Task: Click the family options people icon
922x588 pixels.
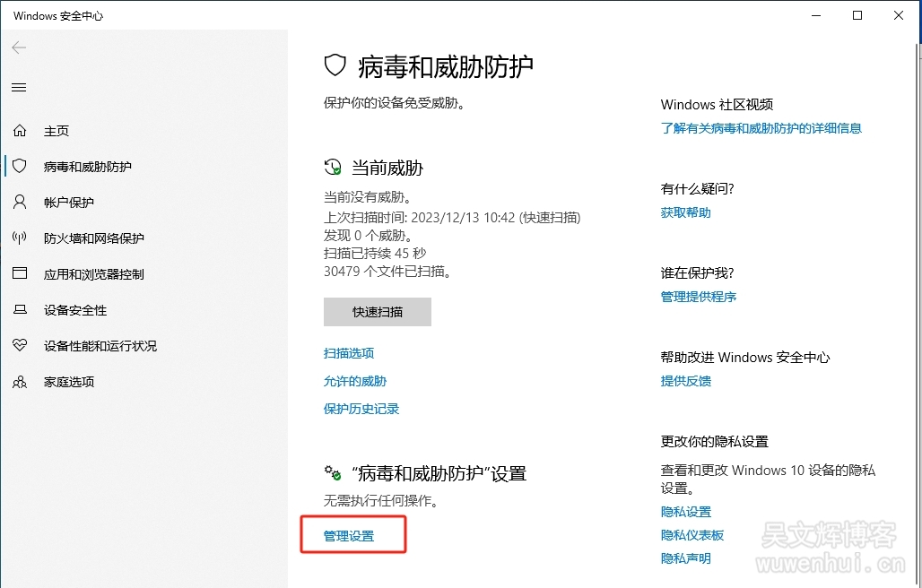Action: tap(20, 382)
